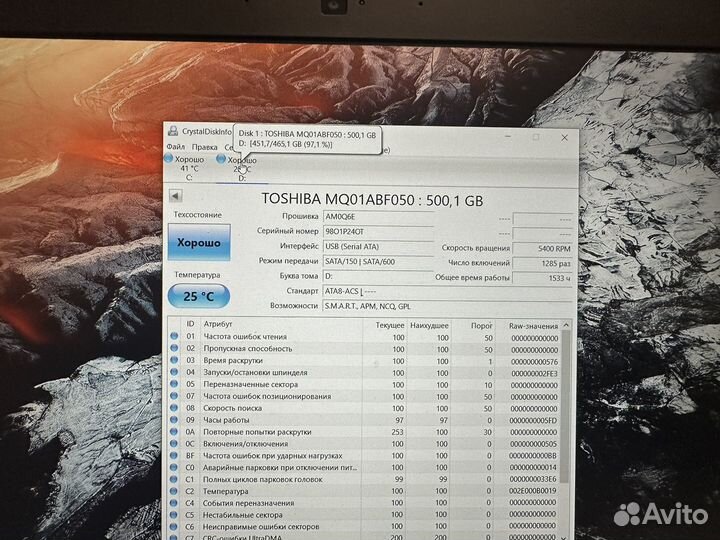Click status circle for attribute 09 power-on hours
Image resolution: width=720 pixels, height=540 pixels.
[175, 420]
